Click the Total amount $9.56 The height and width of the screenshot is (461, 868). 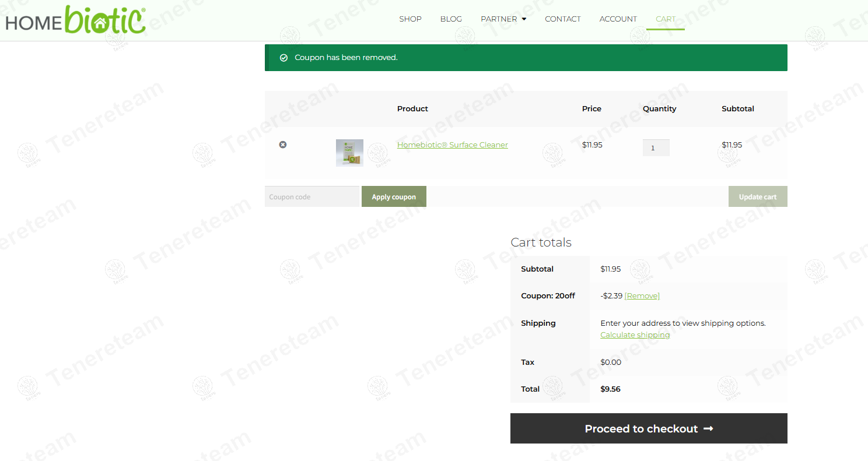[x=610, y=389]
